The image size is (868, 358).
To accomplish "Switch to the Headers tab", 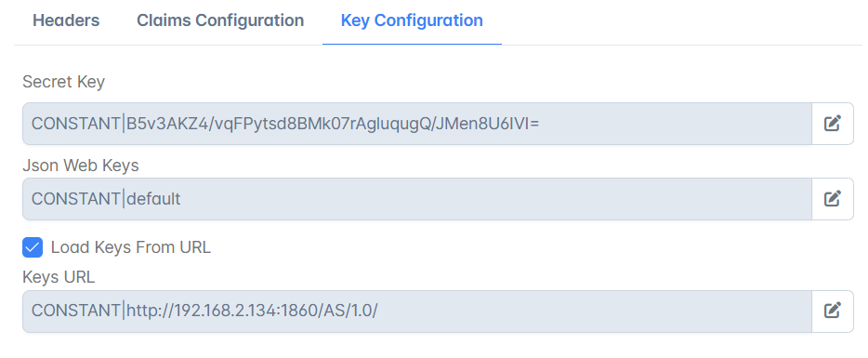I will (66, 20).
